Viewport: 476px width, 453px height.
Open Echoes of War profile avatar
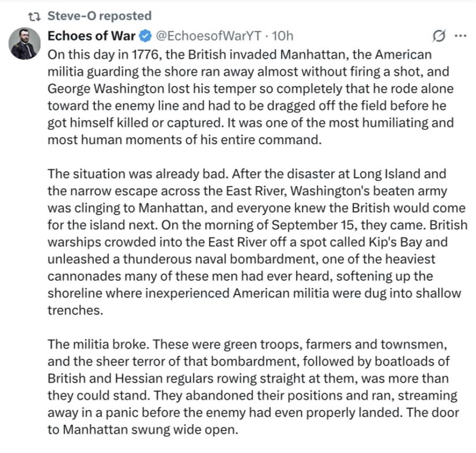[x=24, y=43]
